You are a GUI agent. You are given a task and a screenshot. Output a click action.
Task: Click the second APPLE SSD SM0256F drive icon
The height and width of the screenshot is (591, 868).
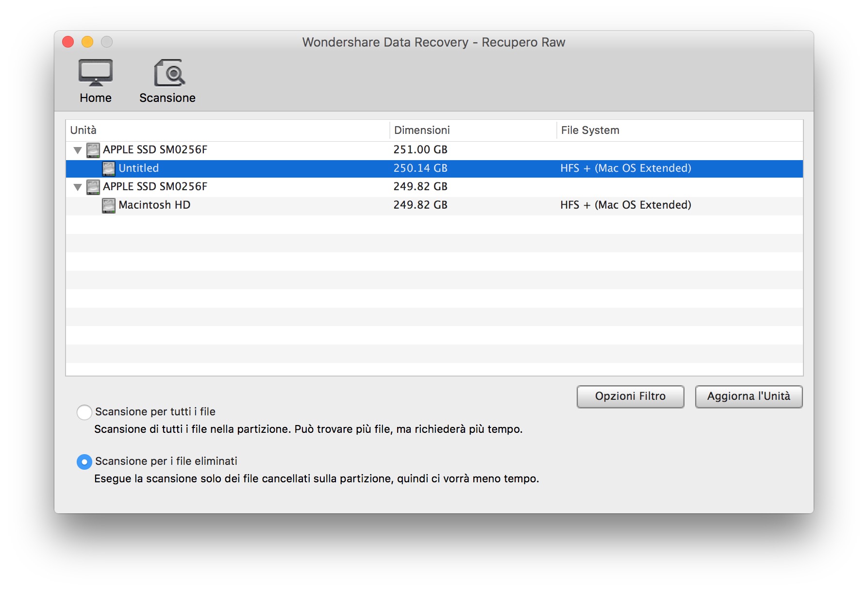93,187
